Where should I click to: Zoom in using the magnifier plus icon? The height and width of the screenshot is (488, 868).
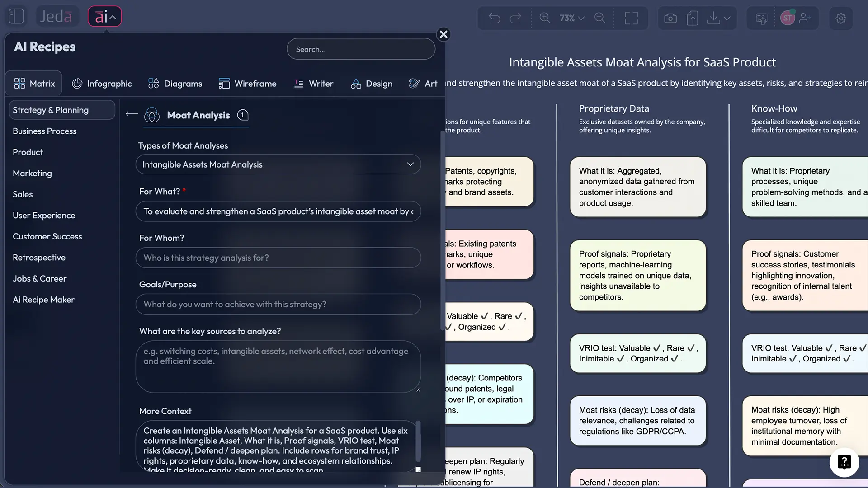click(545, 18)
